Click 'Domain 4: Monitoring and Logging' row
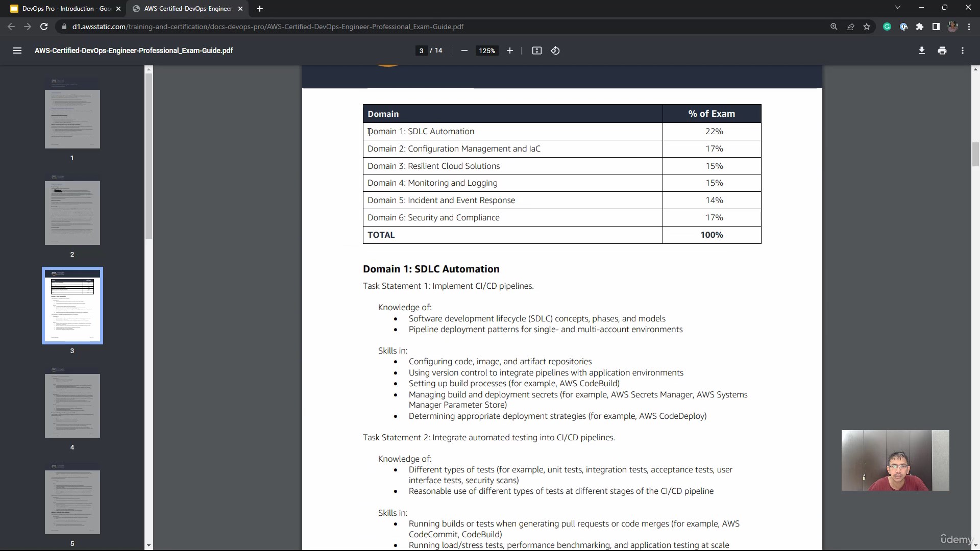Image resolution: width=980 pixels, height=551 pixels. click(x=562, y=183)
